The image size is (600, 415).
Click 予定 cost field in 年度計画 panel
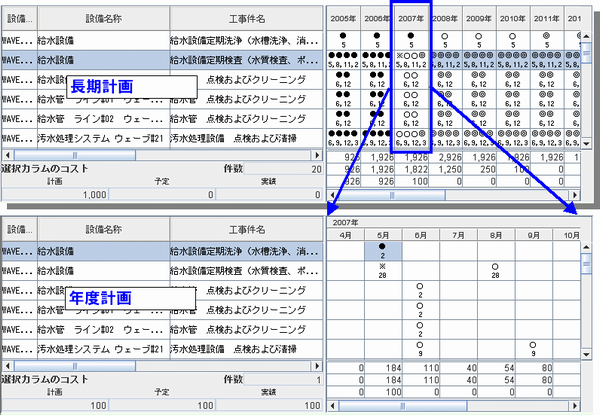pyautogui.click(x=162, y=405)
